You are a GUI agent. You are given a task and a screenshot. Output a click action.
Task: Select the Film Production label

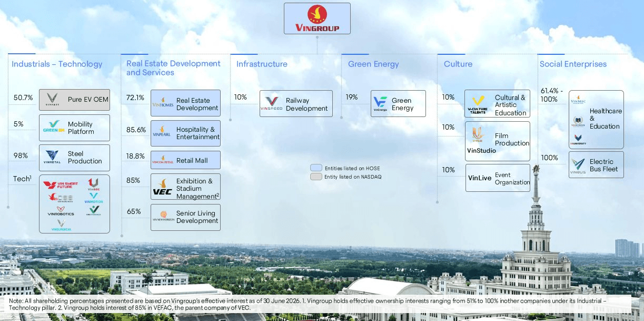[512, 139]
